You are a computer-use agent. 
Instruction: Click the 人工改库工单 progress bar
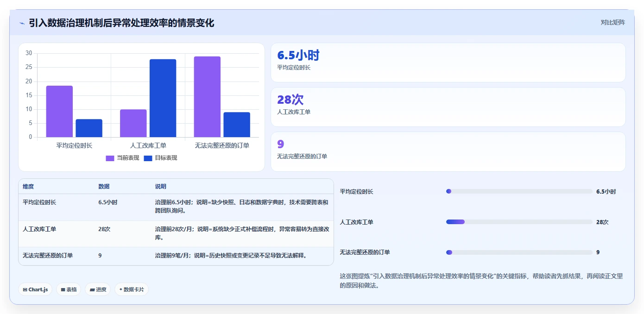pyautogui.click(x=519, y=222)
